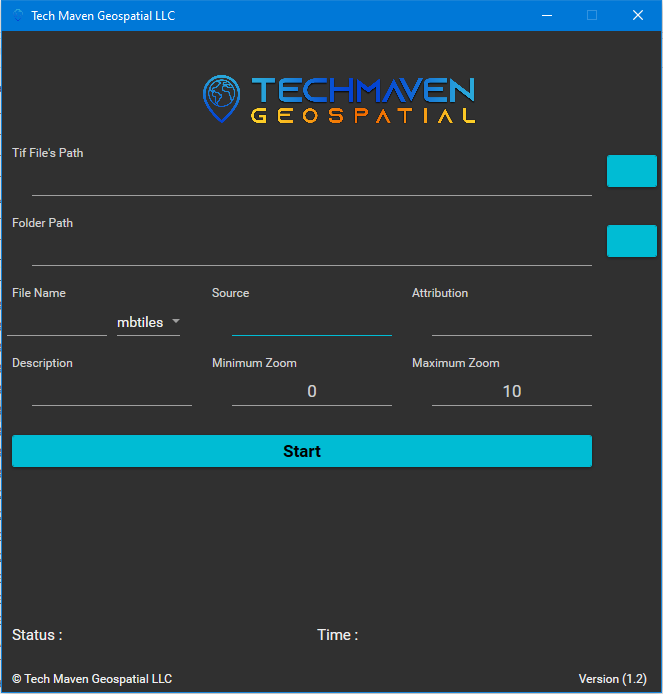Screen dimensions: 663x694
Task: Select the Attribution input field
Action: pos(512,323)
